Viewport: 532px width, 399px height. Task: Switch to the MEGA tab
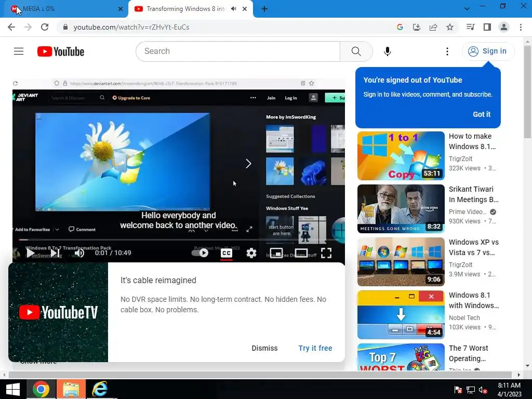64,9
